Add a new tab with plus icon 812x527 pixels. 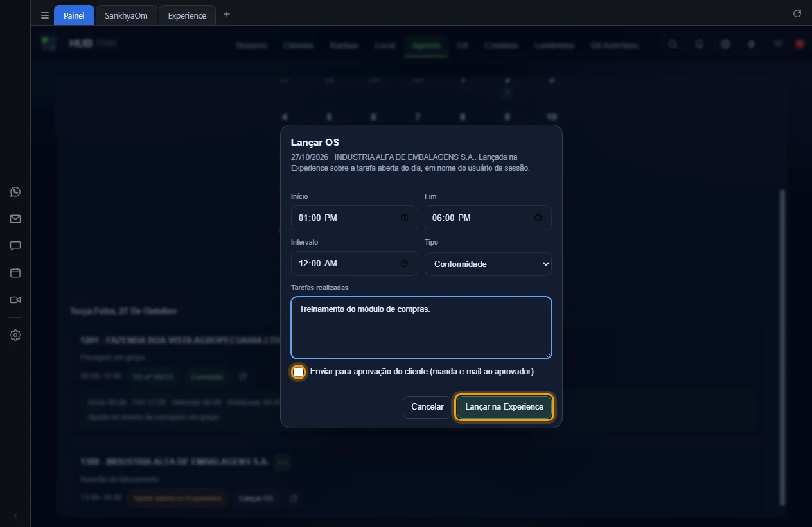click(227, 14)
